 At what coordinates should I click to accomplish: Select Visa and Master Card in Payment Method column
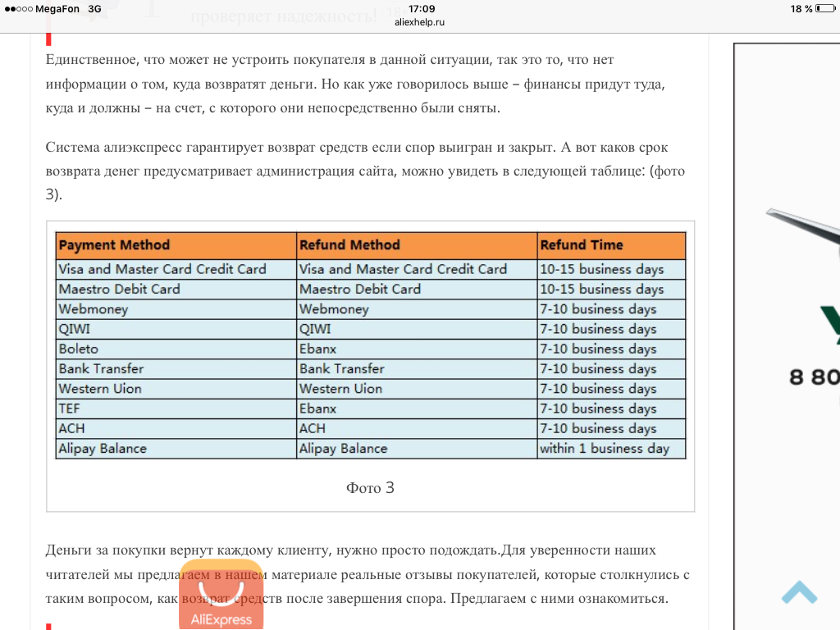pos(176,269)
